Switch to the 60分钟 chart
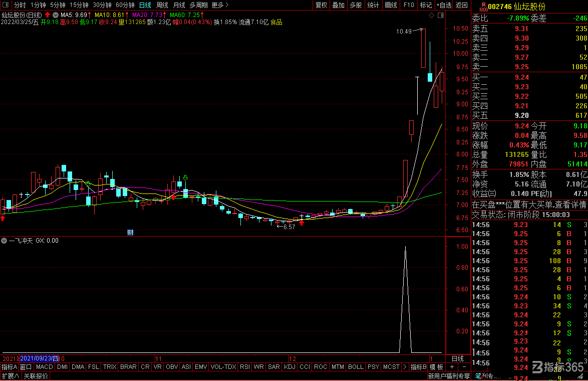This screenshot has width=588, height=381. [125, 5]
